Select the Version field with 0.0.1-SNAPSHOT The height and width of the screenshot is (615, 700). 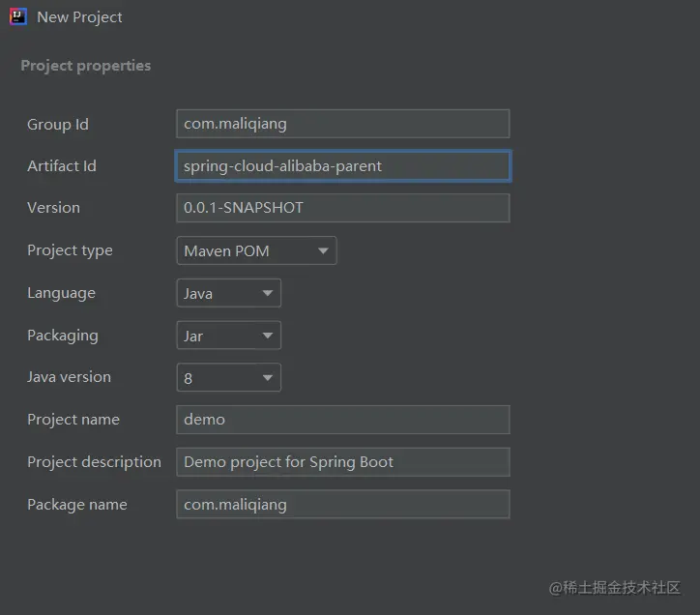coord(343,208)
